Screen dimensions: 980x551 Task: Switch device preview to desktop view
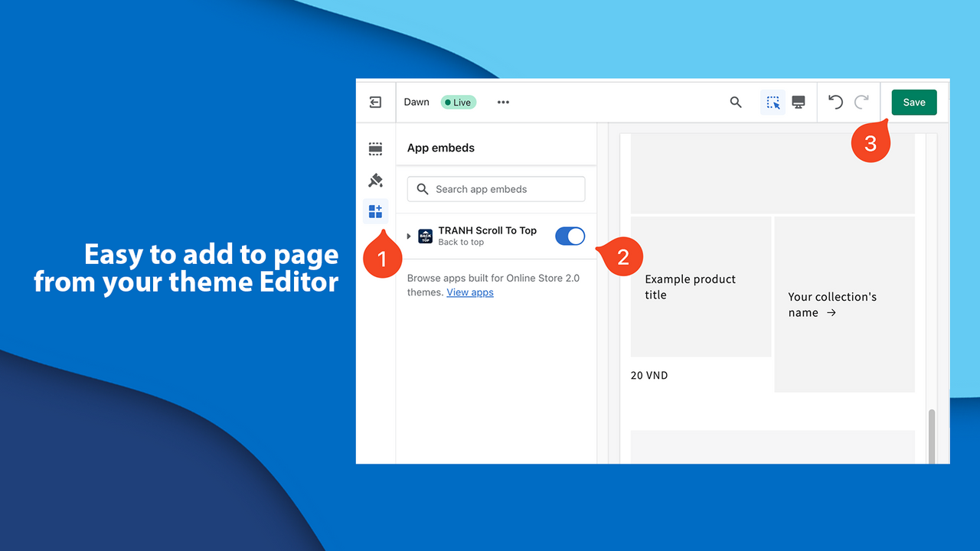(799, 102)
